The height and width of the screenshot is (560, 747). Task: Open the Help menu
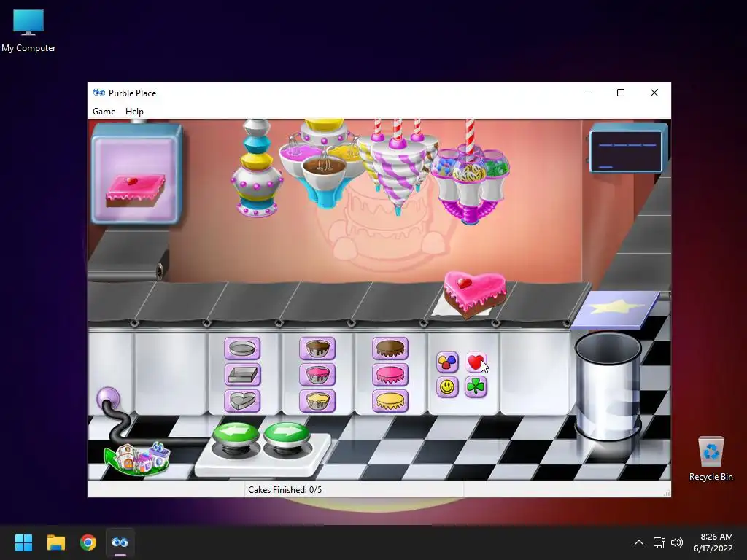click(x=134, y=112)
